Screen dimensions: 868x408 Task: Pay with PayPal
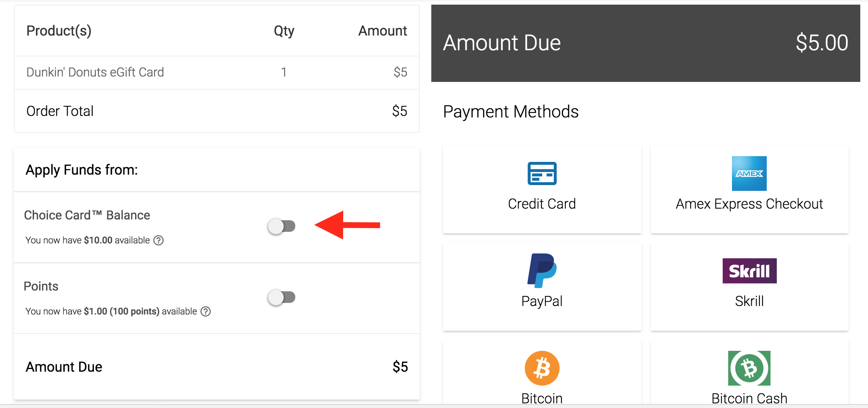pos(542,287)
